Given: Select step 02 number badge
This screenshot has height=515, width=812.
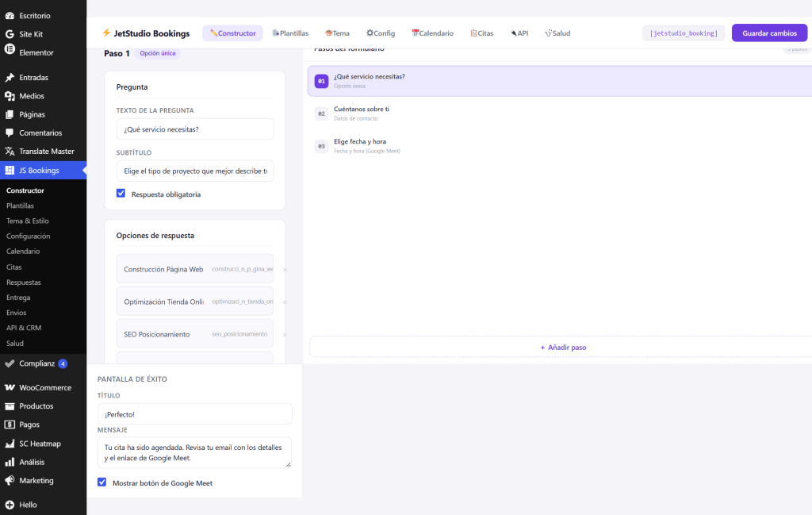Looking at the screenshot, I should pyautogui.click(x=321, y=113).
